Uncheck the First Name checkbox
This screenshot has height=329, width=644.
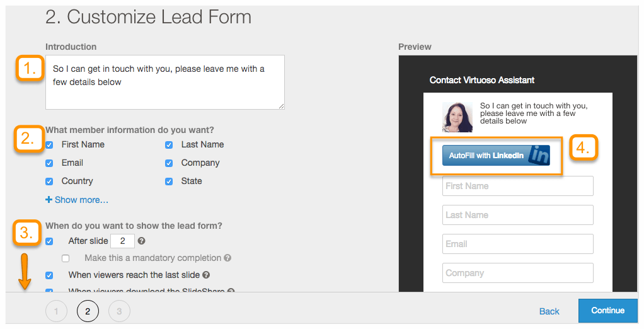click(x=49, y=145)
